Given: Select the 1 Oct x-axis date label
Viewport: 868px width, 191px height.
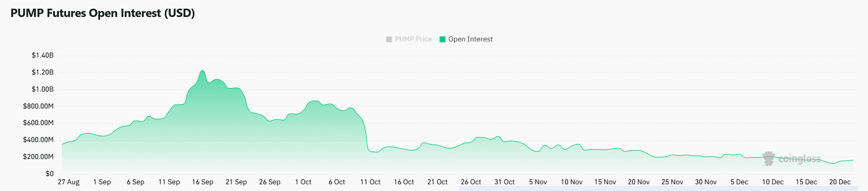Looking at the screenshot, I should point(303,182).
